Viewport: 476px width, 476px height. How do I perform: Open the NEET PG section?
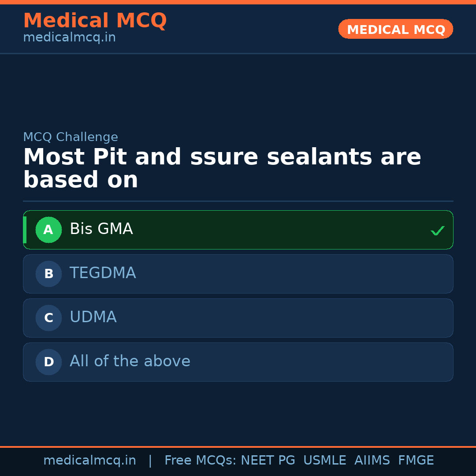[x=268, y=460]
